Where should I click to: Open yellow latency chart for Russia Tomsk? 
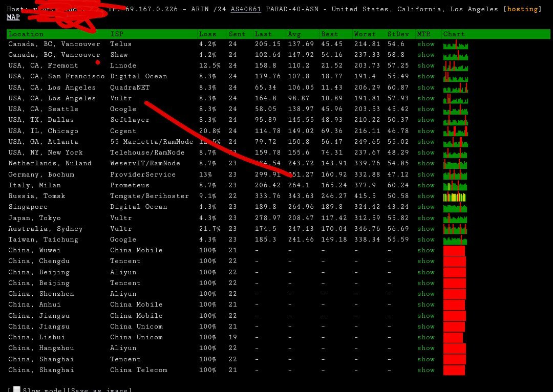(455, 197)
